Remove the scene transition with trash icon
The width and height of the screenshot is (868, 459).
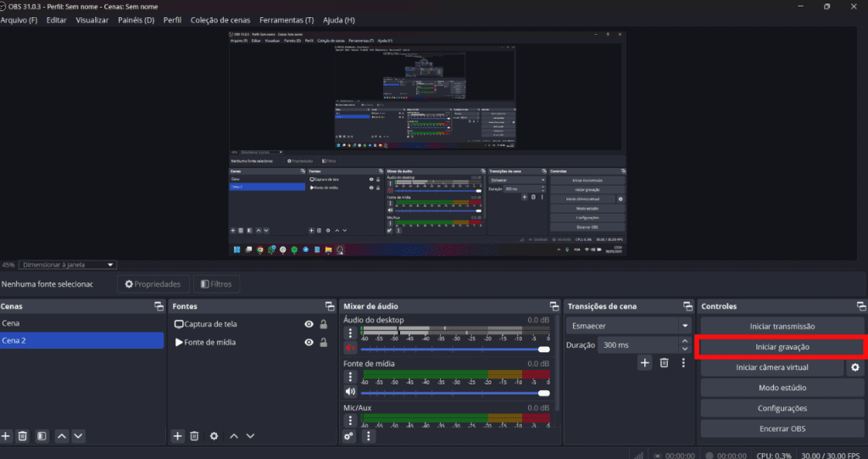[664, 362]
